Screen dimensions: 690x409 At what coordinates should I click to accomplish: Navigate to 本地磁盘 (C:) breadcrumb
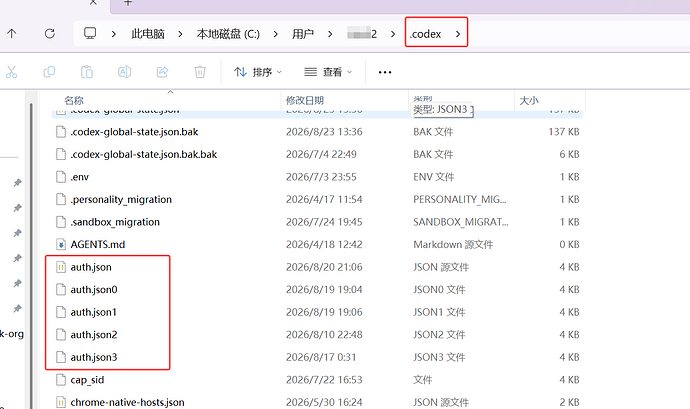(x=228, y=34)
